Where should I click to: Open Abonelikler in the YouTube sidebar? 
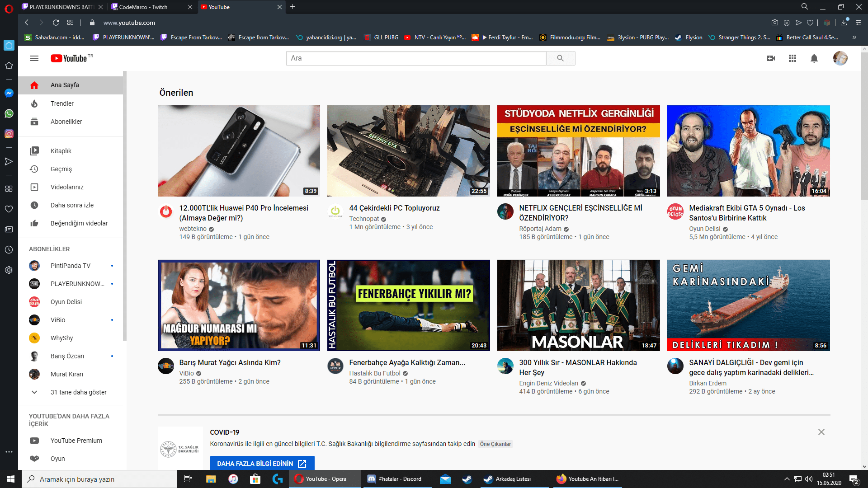71,122
